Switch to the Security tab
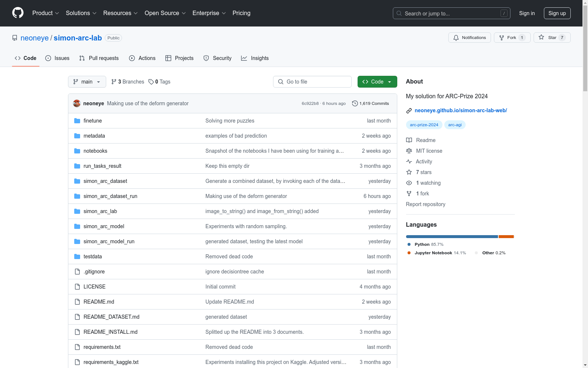The image size is (588, 368). 218,58
